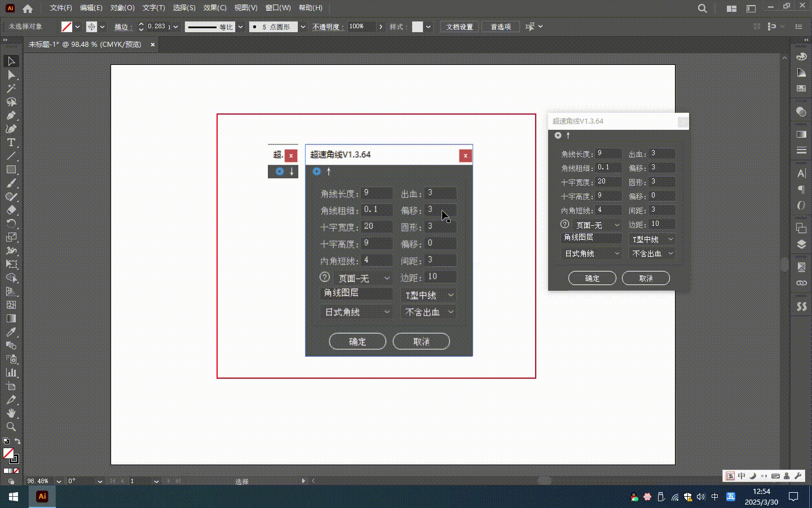Edit the 角线长度 value field

(376, 192)
